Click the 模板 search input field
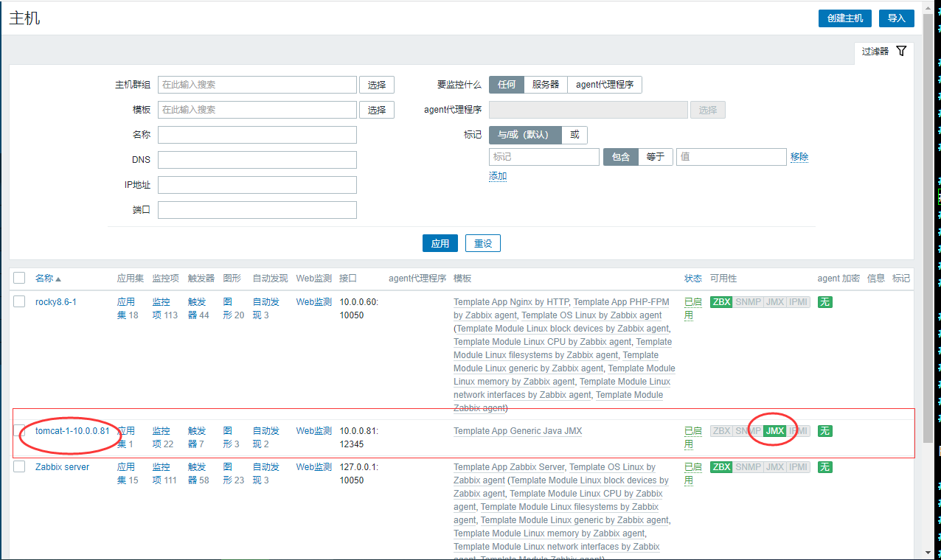This screenshot has width=941, height=560. click(x=257, y=110)
